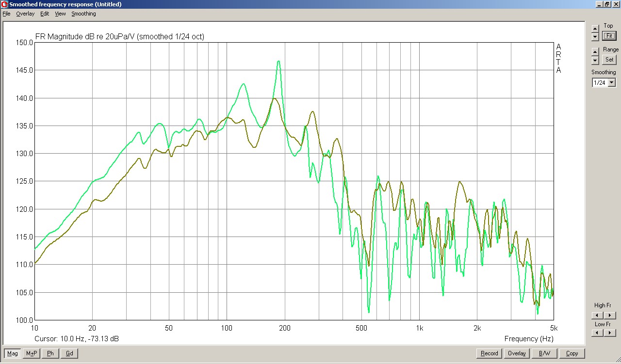Click the Range down arrow stepper

pos(595,60)
